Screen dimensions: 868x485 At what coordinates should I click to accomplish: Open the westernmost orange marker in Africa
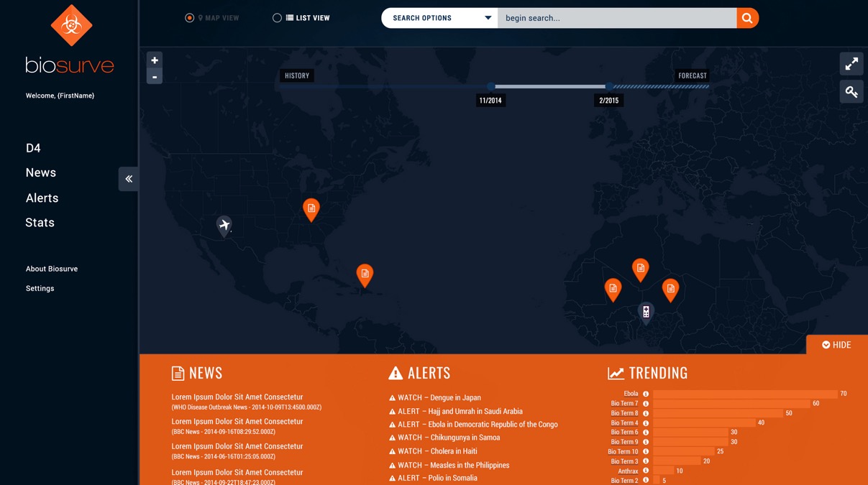click(613, 289)
